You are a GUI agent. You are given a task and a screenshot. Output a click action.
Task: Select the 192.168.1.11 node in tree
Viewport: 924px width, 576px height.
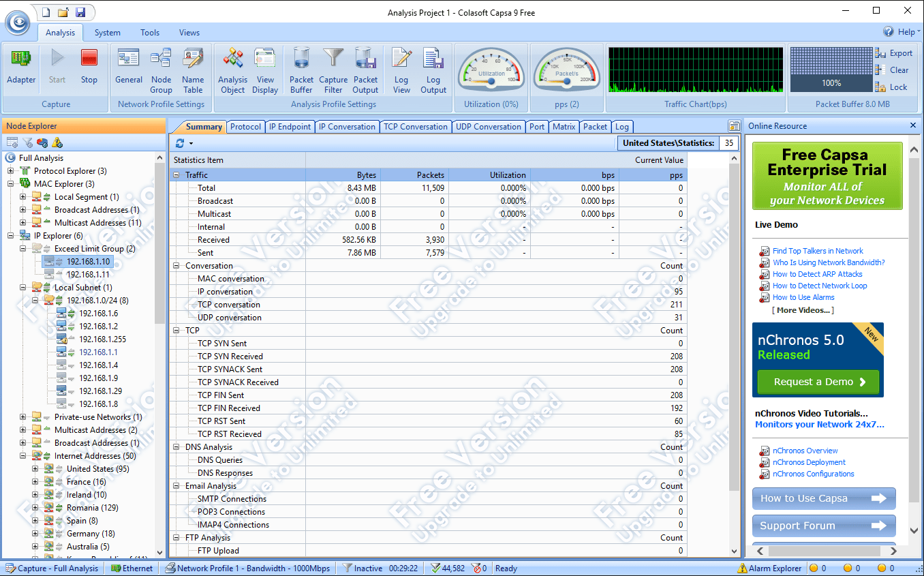(x=87, y=275)
